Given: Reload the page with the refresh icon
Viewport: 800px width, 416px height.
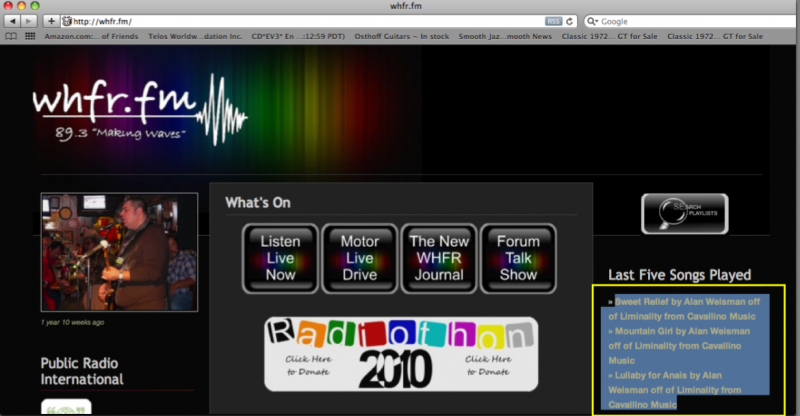Looking at the screenshot, I should coord(570,21).
